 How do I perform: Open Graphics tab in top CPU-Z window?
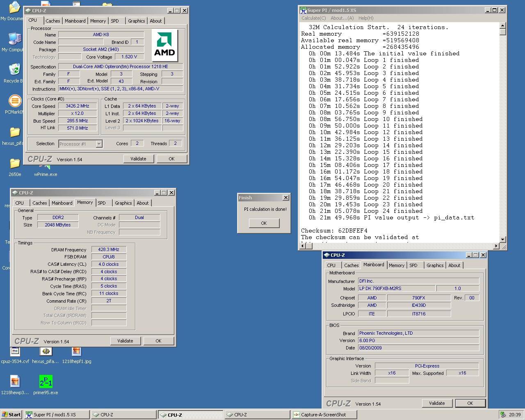pos(136,21)
